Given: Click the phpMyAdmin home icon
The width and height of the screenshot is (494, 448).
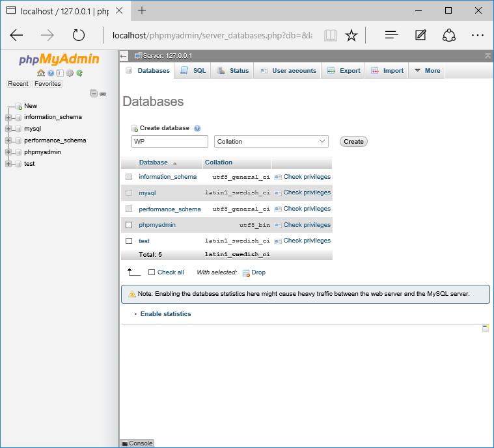Looking at the screenshot, I should [x=41, y=73].
